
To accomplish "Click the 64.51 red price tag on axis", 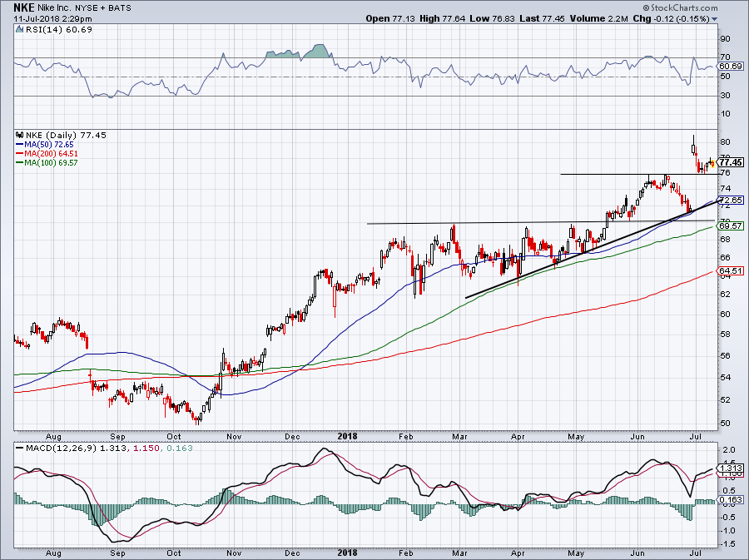I will (x=731, y=270).
